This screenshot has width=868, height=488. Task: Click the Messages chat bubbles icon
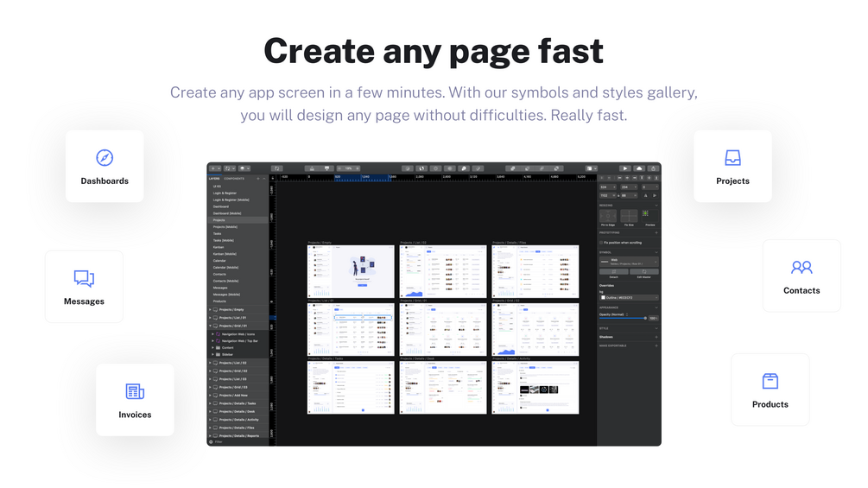[84, 278]
